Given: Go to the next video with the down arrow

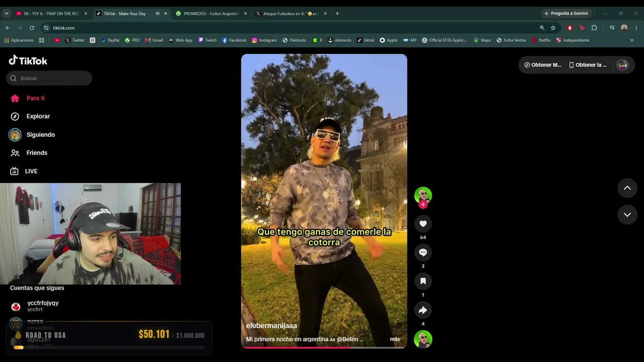Looking at the screenshot, I should coord(627,215).
